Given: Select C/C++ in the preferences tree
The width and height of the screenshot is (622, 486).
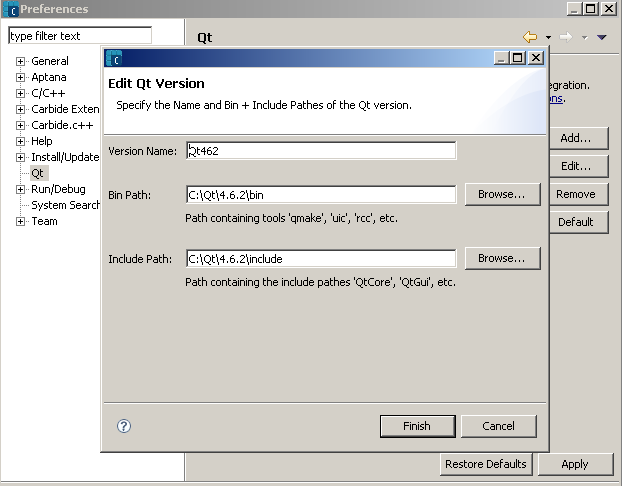Looking at the screenshot, I should [x=48, y=93].
